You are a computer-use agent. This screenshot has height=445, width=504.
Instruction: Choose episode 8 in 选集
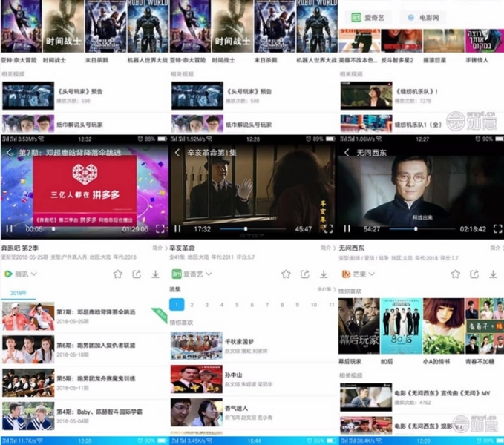[x=282, y=305]
